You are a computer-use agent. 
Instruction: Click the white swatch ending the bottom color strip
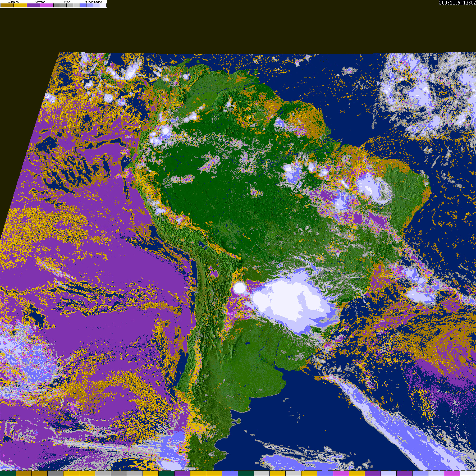468,473
